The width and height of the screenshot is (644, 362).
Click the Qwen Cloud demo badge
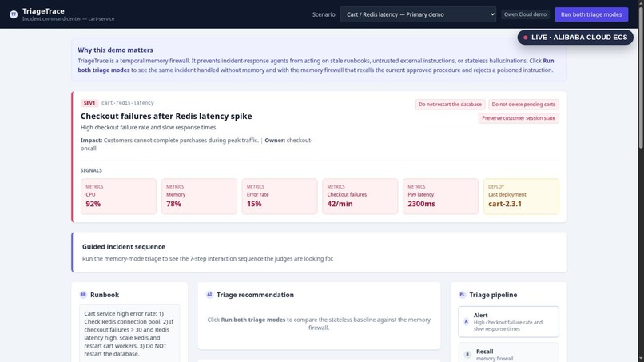click(525, 14)
